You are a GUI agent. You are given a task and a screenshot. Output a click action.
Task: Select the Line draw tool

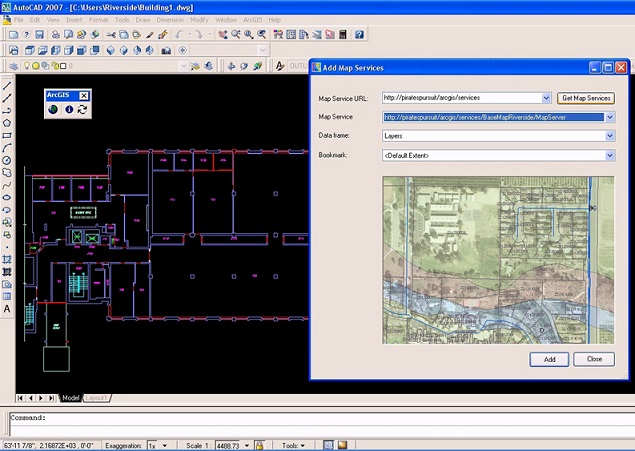7,86
